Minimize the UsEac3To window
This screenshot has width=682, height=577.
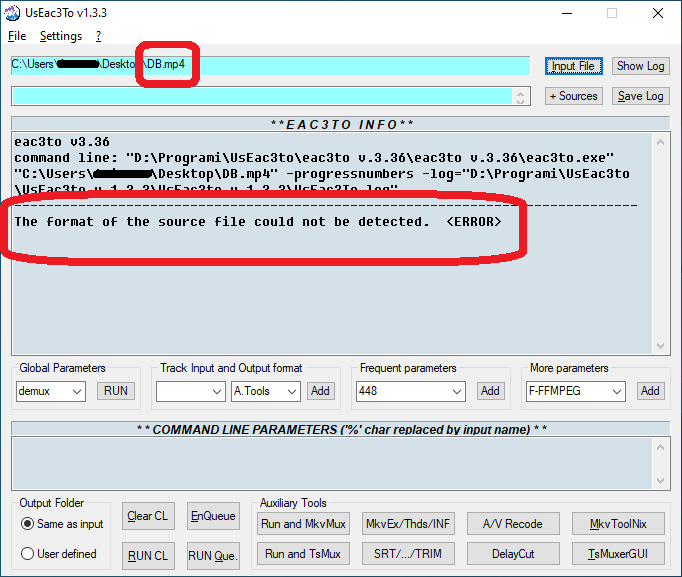point(567,13)
